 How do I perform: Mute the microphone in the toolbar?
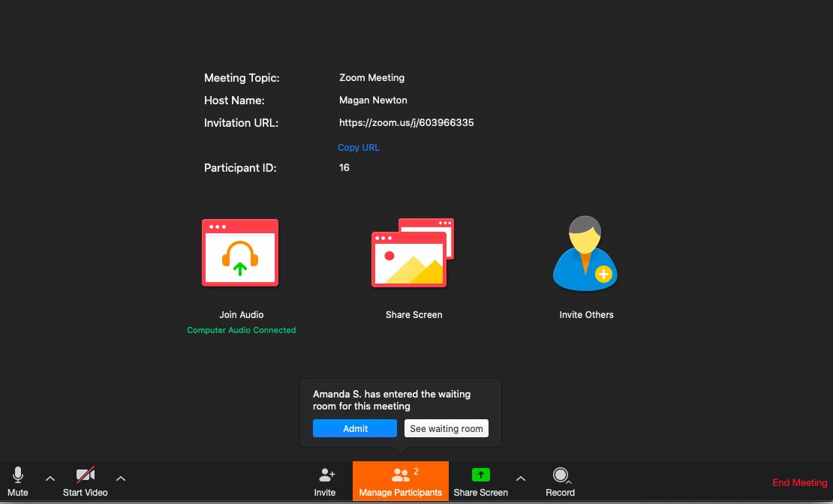tap(17, 481)
